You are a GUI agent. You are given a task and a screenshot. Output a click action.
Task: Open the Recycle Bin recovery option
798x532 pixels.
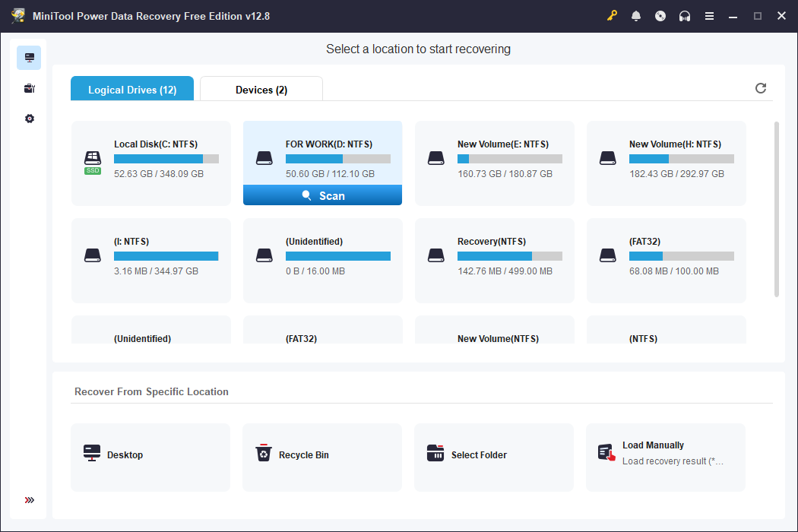coord(321,457)
